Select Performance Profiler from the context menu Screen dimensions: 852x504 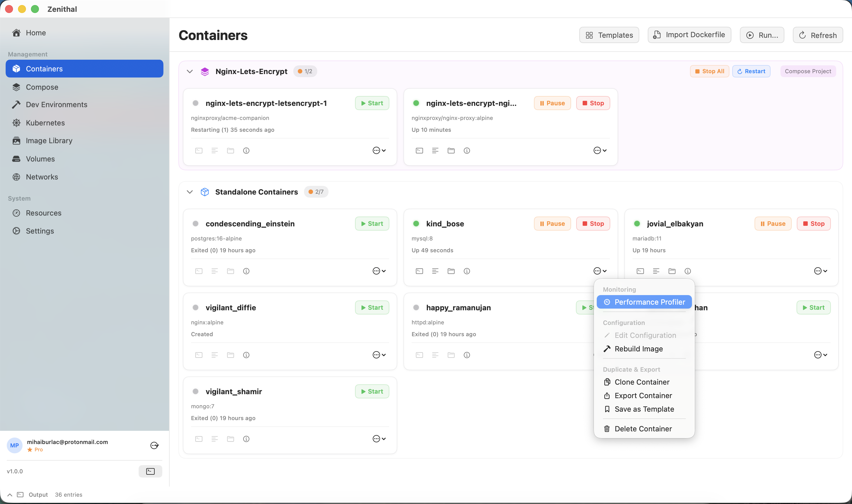[644, 302]
